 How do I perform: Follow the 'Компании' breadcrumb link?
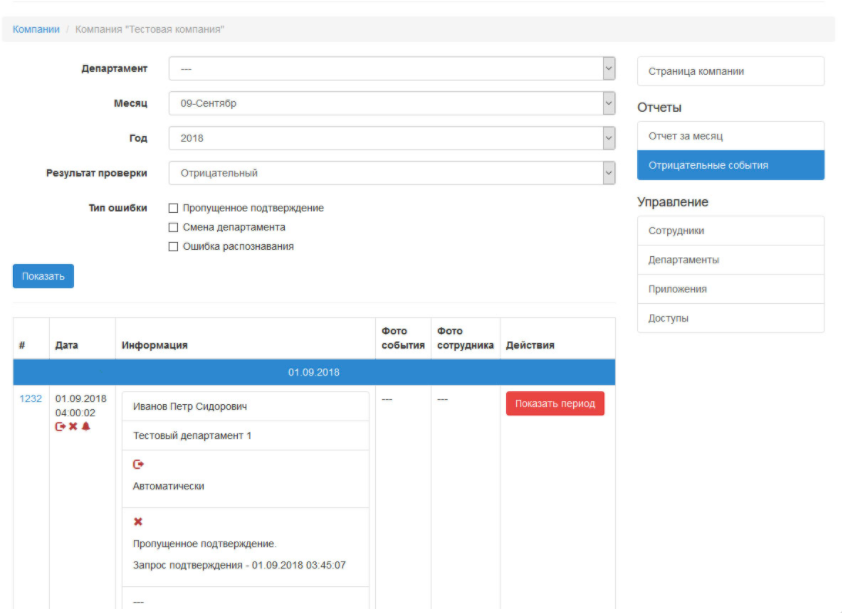coord(36,30)
